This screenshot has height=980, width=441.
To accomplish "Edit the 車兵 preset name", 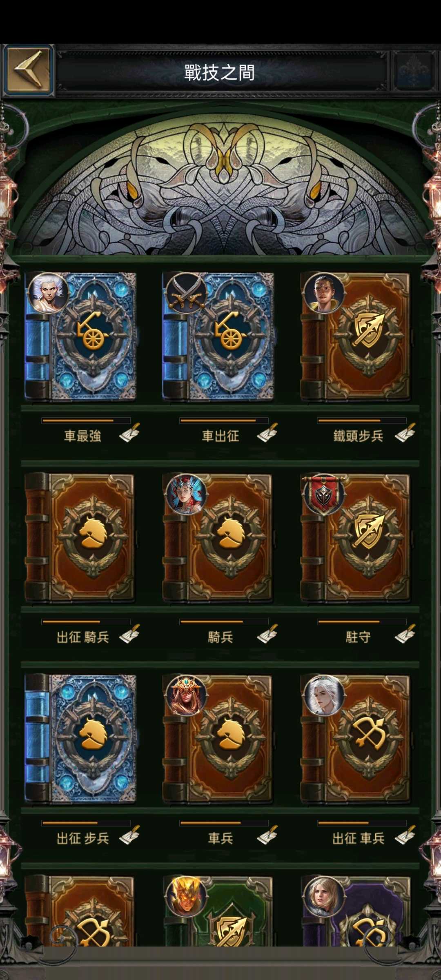I will (267, 835).
